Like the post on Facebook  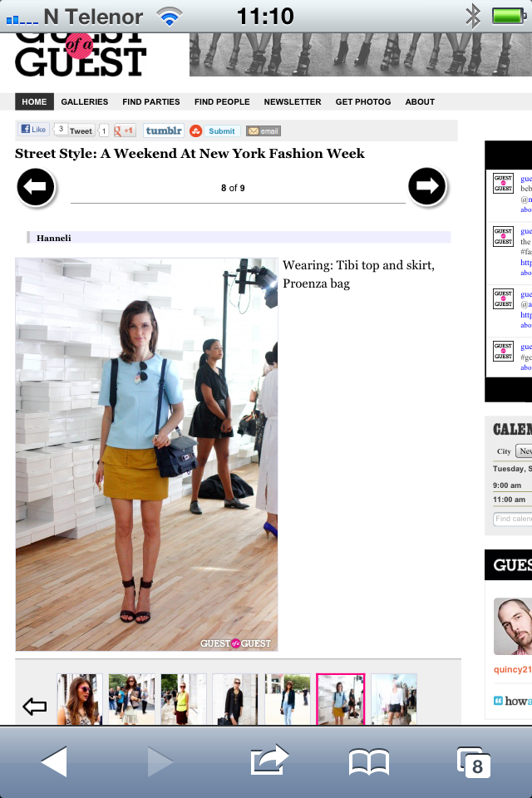[33, 130]
